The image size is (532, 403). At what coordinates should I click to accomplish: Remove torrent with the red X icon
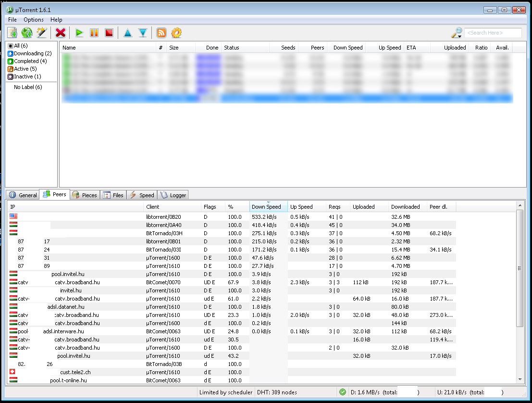61,33
